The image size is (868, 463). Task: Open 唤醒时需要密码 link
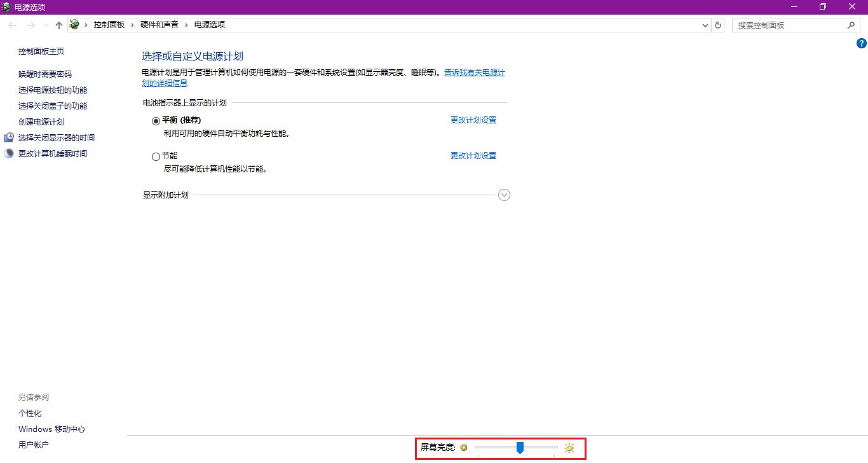click(45, 74)
